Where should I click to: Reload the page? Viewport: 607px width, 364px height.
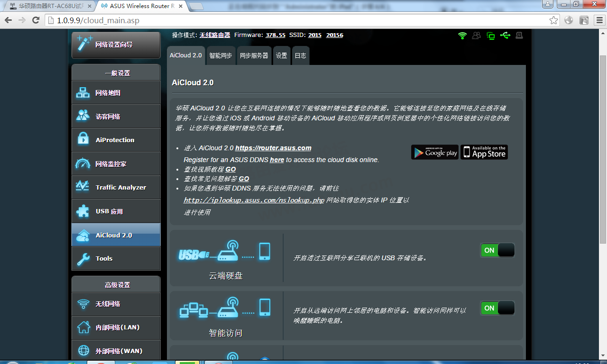click(36, 20)
